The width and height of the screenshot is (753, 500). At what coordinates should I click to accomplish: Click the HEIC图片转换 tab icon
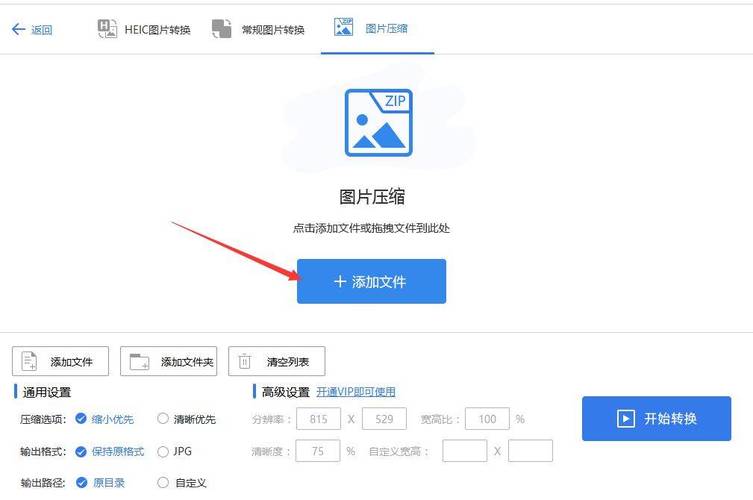(x=107, y=29)
